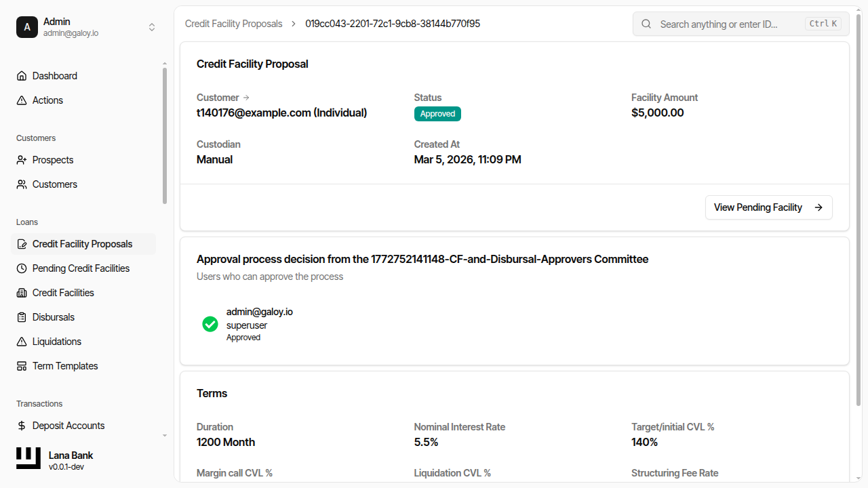Click the Disbursals clipboard icon
The height and width of the screenshot is (488, 868).
point(22,317)
